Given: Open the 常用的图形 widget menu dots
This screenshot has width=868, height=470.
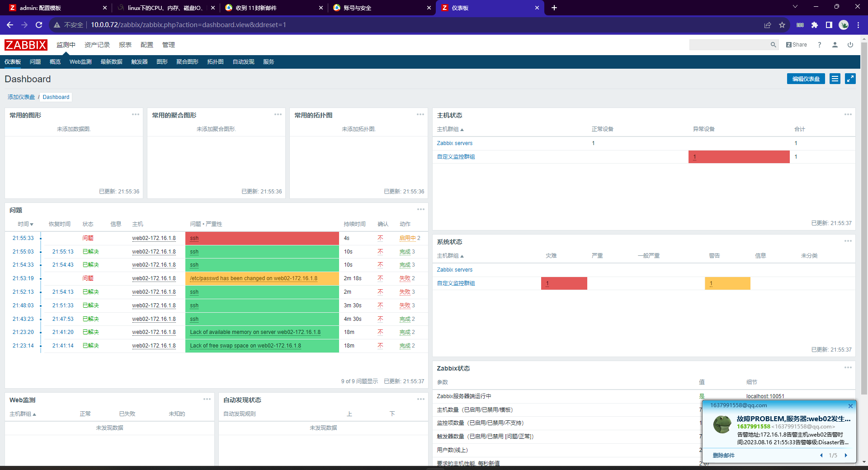Looking at the screenshot, I should point(136,114).
